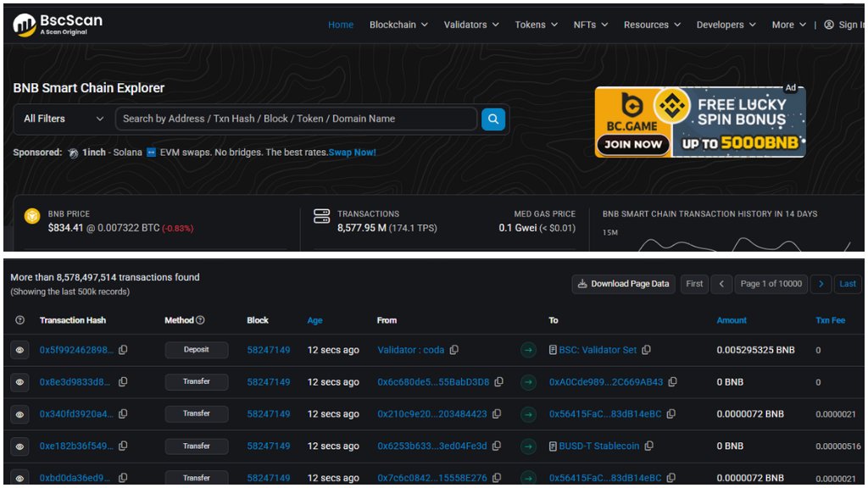Copy sender address 0x6253b633...3ed04Fe3d
868x488 pixels.
point(497,446)
